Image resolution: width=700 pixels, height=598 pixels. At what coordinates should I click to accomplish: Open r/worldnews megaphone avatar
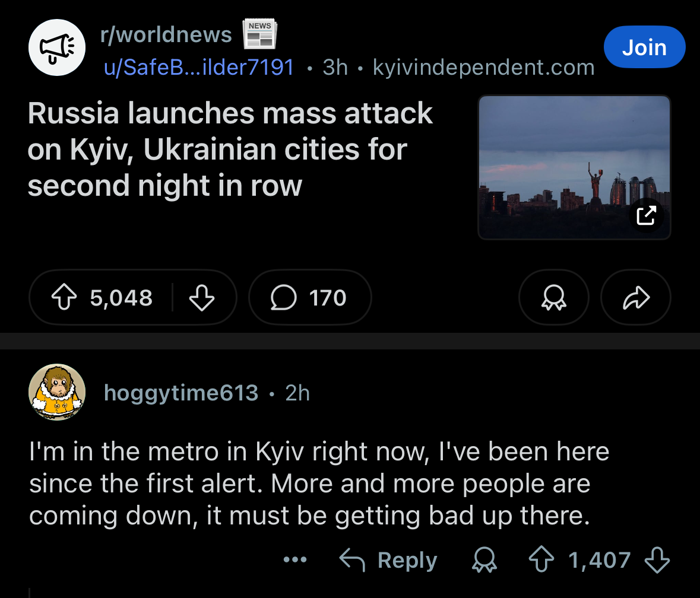pos(58,47)
